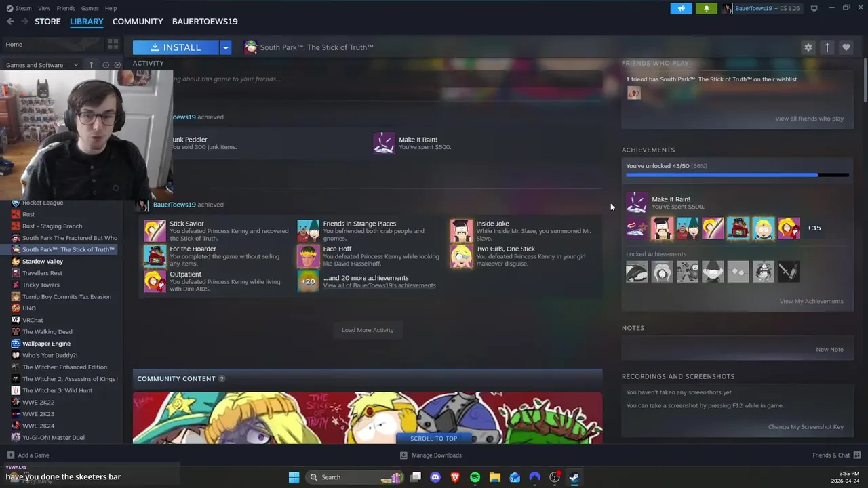The image size is (868, 488).
Task: Click the +35 more unlocked achievements
Action: [x=814, y=228]
